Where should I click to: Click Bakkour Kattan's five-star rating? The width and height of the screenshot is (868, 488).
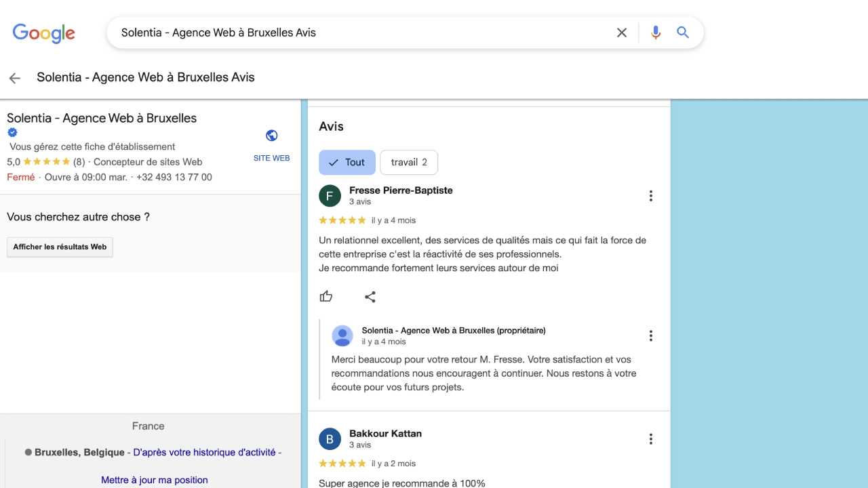click(x=342, y=464)
